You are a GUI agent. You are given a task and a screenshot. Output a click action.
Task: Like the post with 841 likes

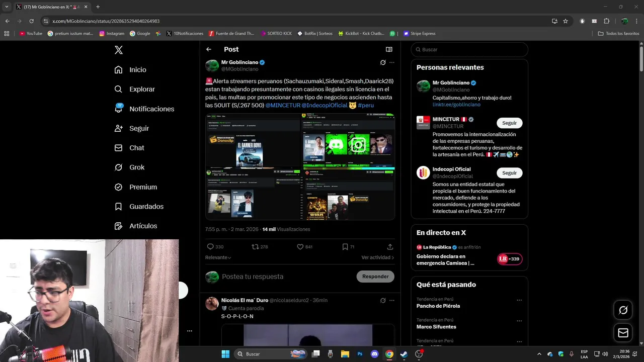click(x=300, y=247)
